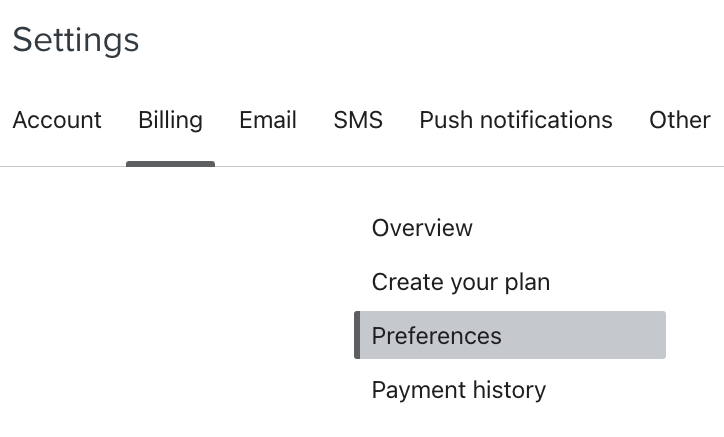Image resolution: width=724 pixels, height=437 pixels.
Task: Click the word plan in Create your plan
Action: pyautogui.click(x=526, y=283)
